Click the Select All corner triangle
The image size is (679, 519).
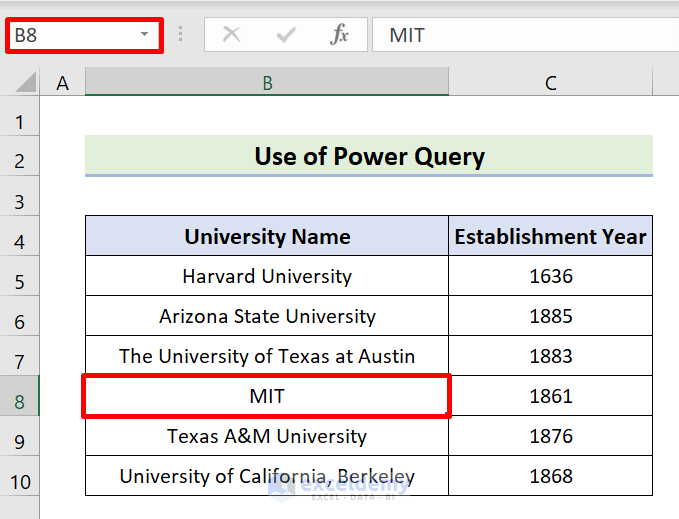pos(28,83)
